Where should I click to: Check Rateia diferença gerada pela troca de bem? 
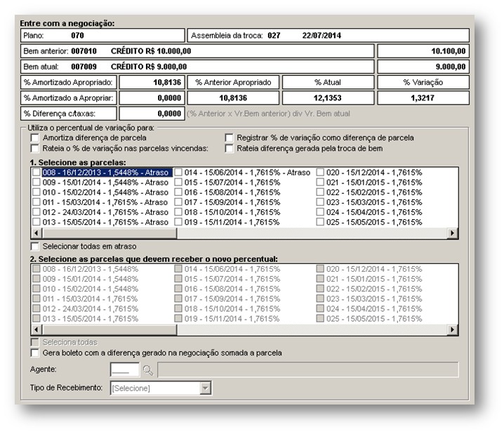[x=229, y=148]
